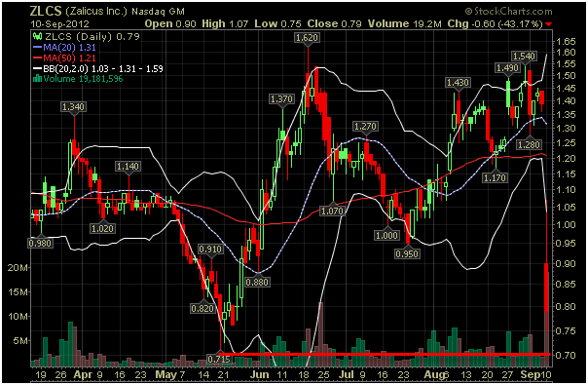Viewport: 588px width, 385px height.
Task: Click the High 1.07 value
Action: click(x=225, y=23)
